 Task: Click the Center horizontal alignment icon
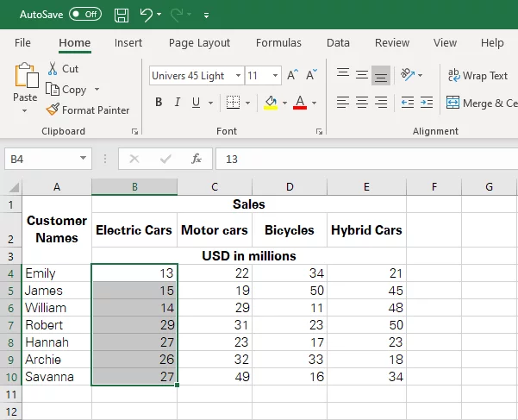point(362,103)
